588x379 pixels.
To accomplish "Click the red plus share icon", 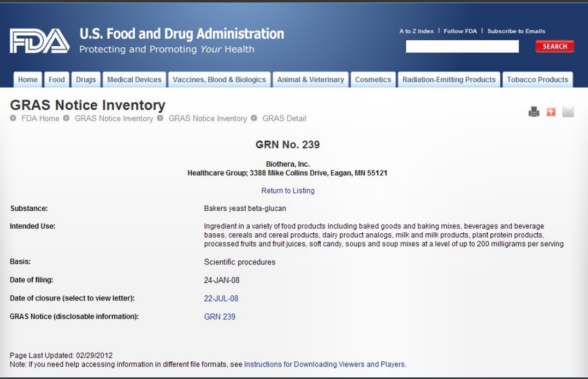I will [551, 112].
